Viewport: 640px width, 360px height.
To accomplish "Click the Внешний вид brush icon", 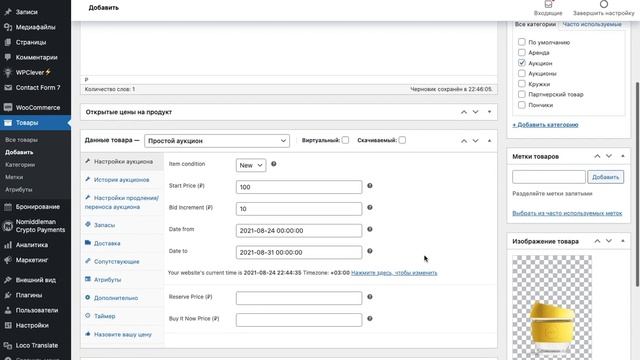I will [8, 280].
